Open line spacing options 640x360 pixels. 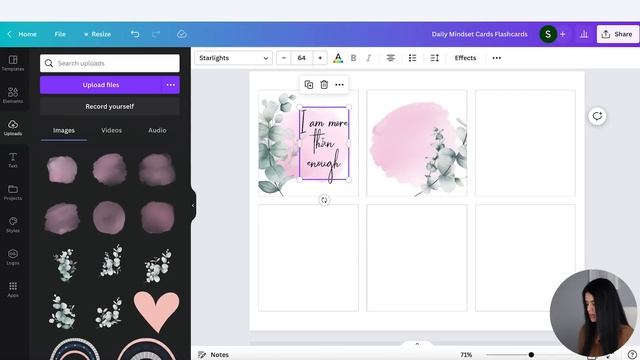(435, 58)
